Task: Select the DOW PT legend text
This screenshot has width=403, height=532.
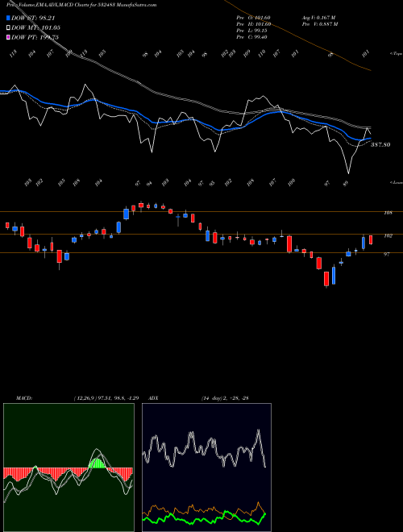Action: 35,37
